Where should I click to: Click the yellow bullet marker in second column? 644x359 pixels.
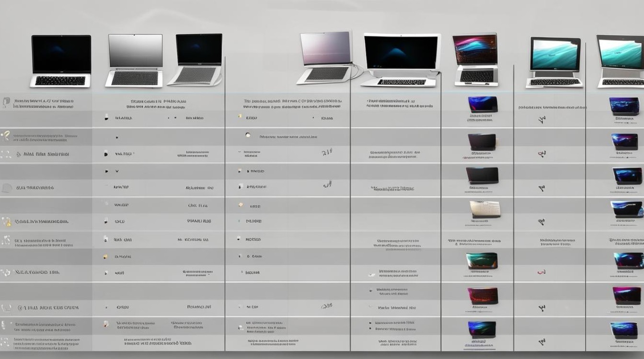click(x=105, y=257)
